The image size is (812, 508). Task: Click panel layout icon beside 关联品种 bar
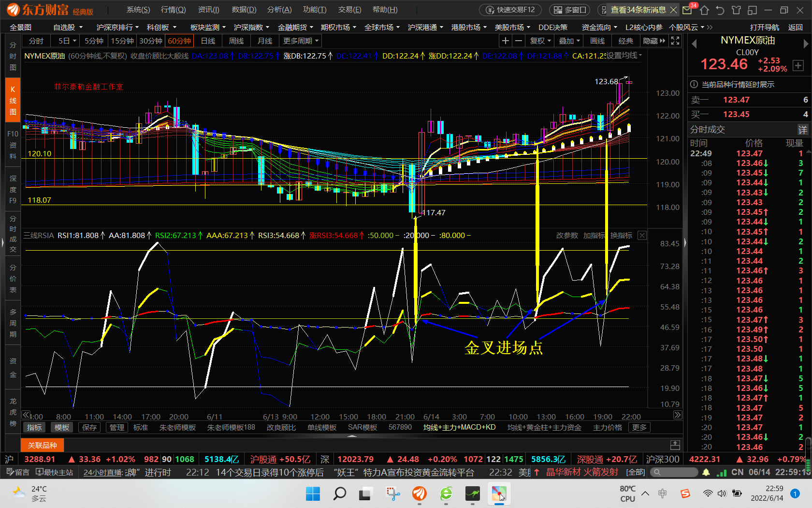click(675, 445)
